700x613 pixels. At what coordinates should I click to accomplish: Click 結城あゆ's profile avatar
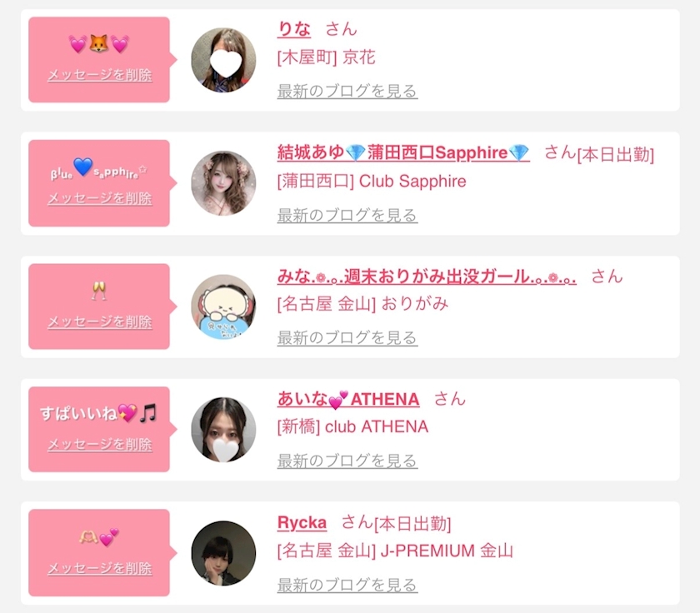click(223, 183)
